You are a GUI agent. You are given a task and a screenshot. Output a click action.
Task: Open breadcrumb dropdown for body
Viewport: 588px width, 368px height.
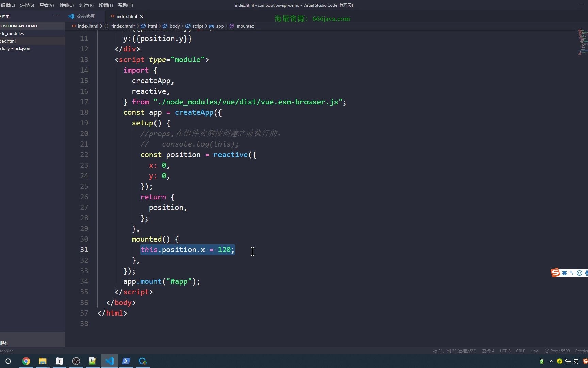click(x=175, y=26)
